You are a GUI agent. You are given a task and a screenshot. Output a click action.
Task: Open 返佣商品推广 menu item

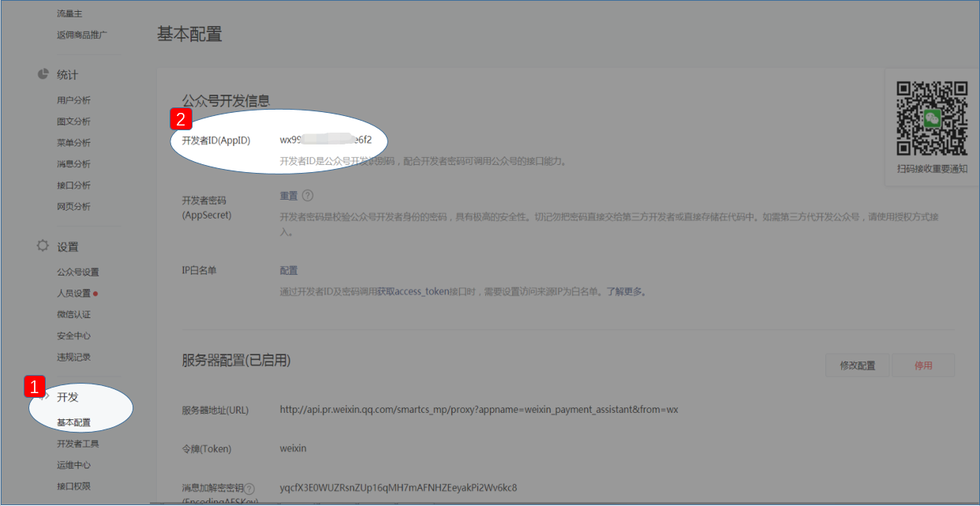click(82, 35)
